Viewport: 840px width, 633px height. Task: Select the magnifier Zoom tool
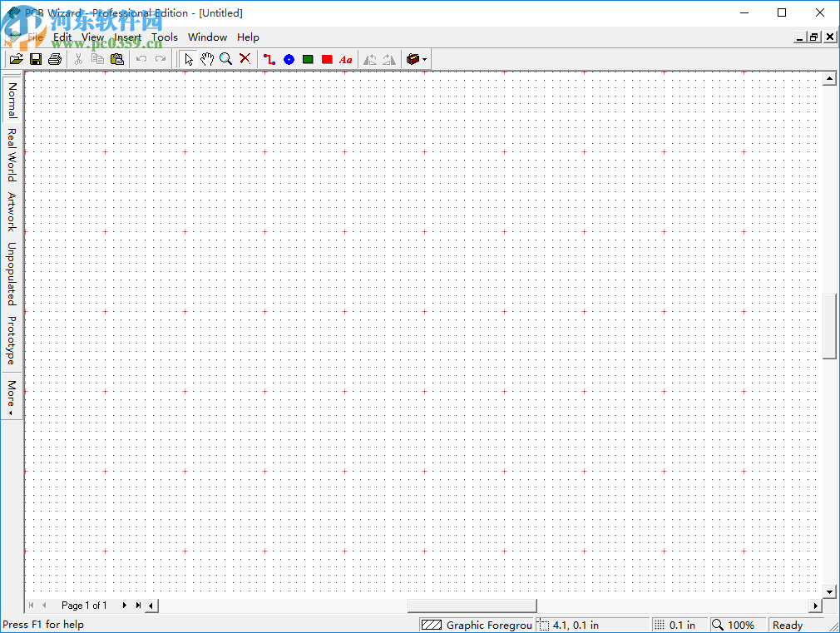[x=225, y=59]
